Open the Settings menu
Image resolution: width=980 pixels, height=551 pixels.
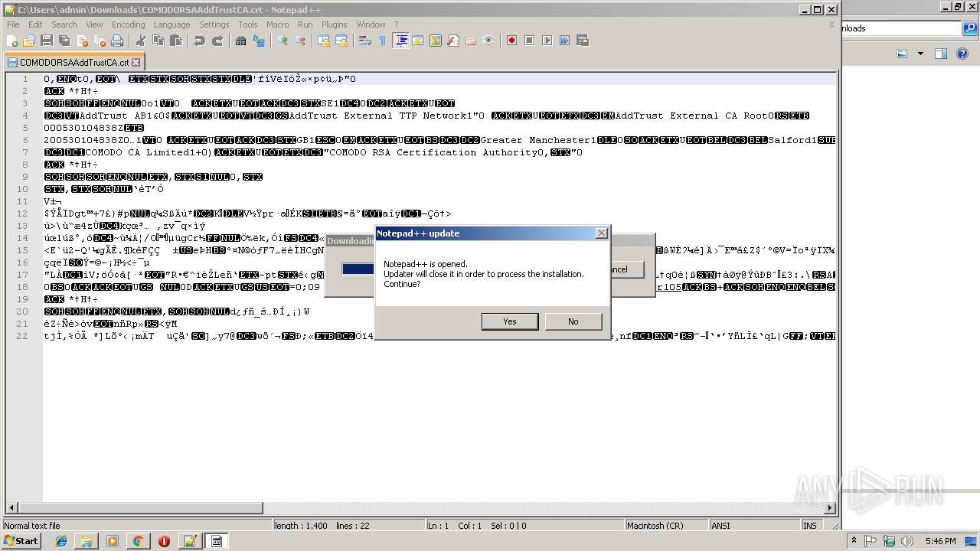coord(214,24)
